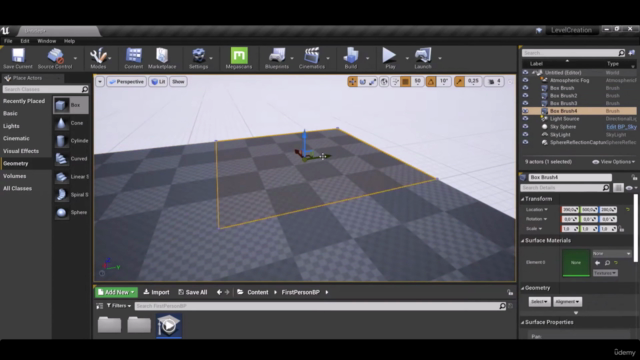Image resolution: width=640 pixels, height=360 pixels.
Task: Open Blueprints toolbar icon
Action: (277, 58)
